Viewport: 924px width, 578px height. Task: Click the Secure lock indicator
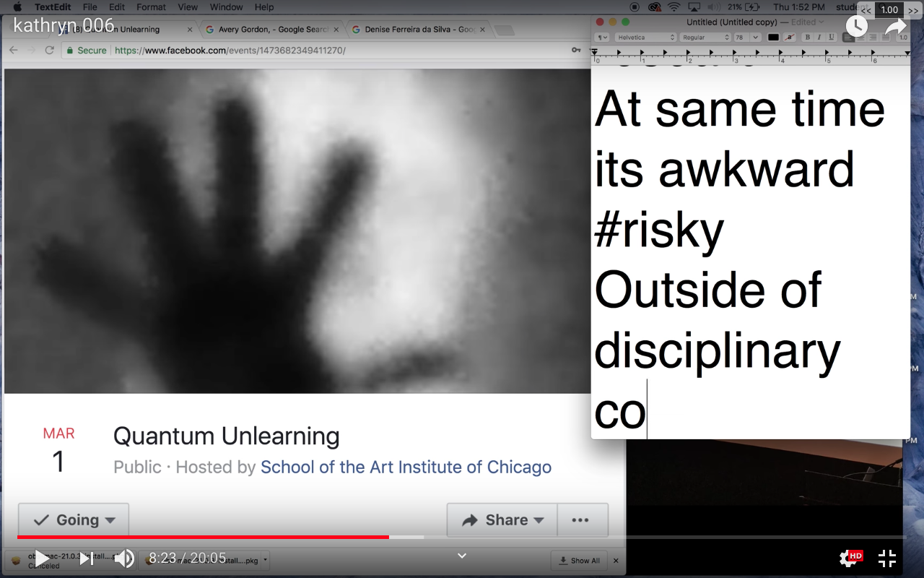tap(86, 51)
